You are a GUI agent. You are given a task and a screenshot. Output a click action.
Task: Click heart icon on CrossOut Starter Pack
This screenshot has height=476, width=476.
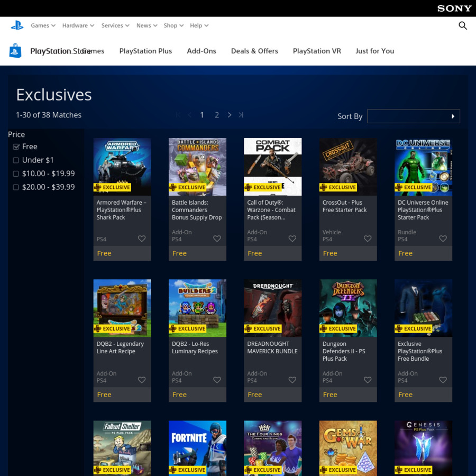click(x=368, y=239)
